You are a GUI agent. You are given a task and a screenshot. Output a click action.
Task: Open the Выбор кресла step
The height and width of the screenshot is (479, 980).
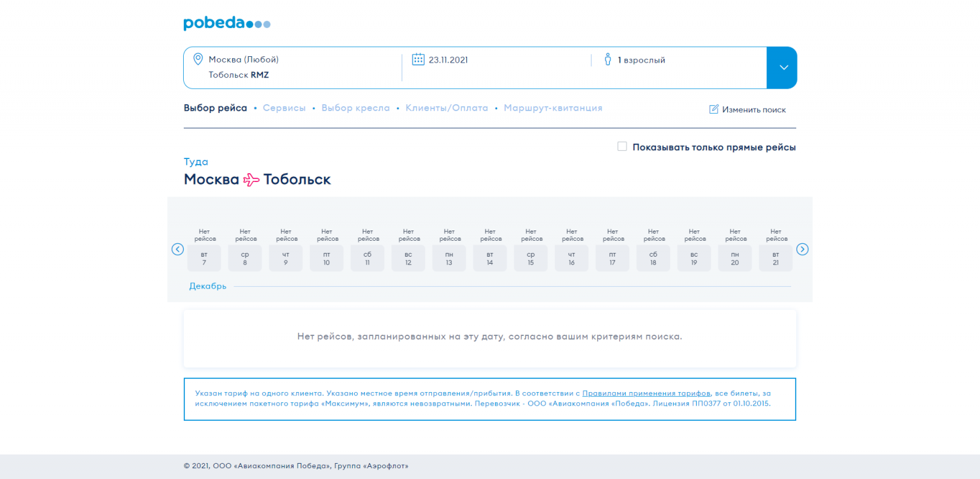(355, 108)
